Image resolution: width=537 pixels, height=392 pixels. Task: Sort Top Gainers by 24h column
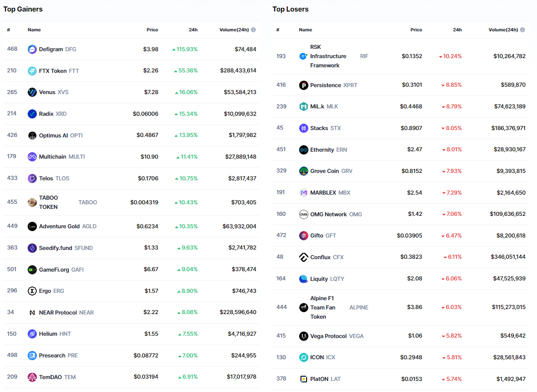pos(193,30)
